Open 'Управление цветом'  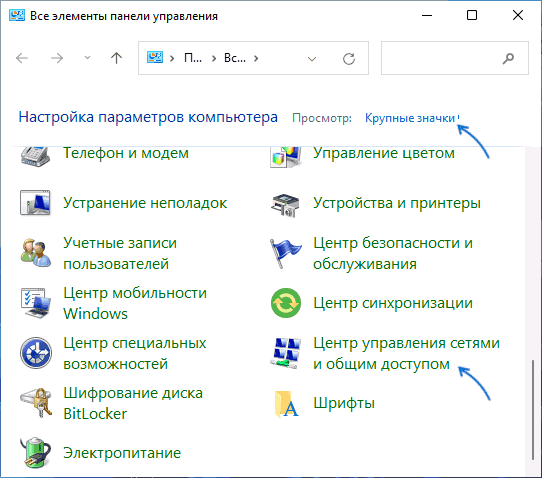(384, 153)
